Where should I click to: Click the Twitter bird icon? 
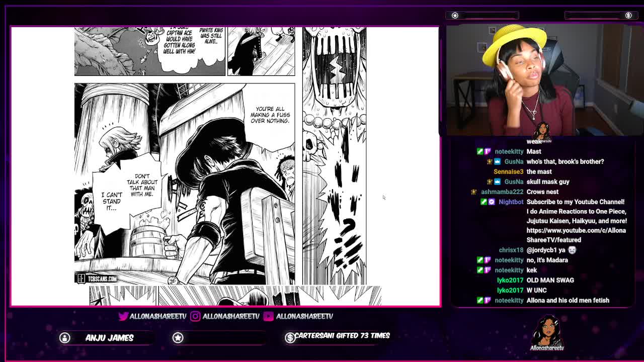click(x=123, y=316)
